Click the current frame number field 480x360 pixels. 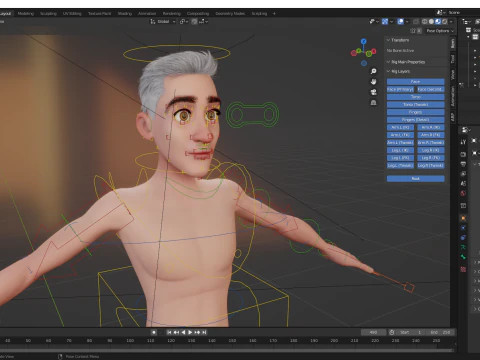click(374, 332)
